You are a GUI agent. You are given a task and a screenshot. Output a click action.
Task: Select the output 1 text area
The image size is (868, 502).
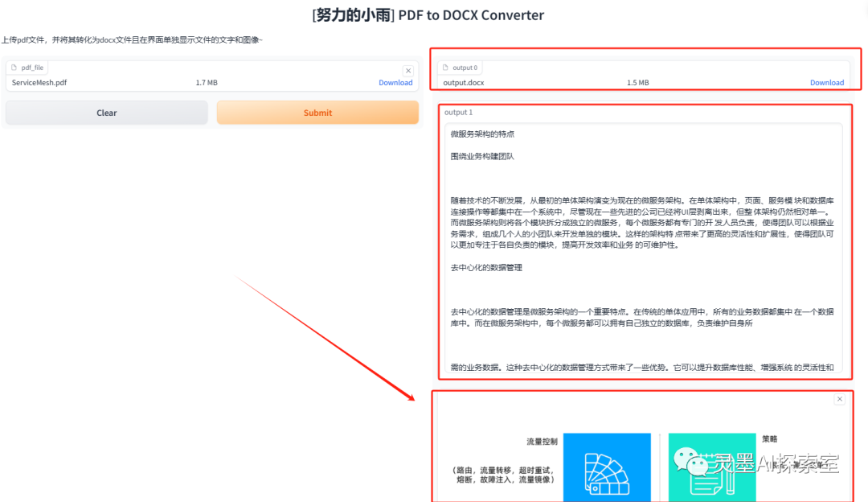(x=643, y=249)
